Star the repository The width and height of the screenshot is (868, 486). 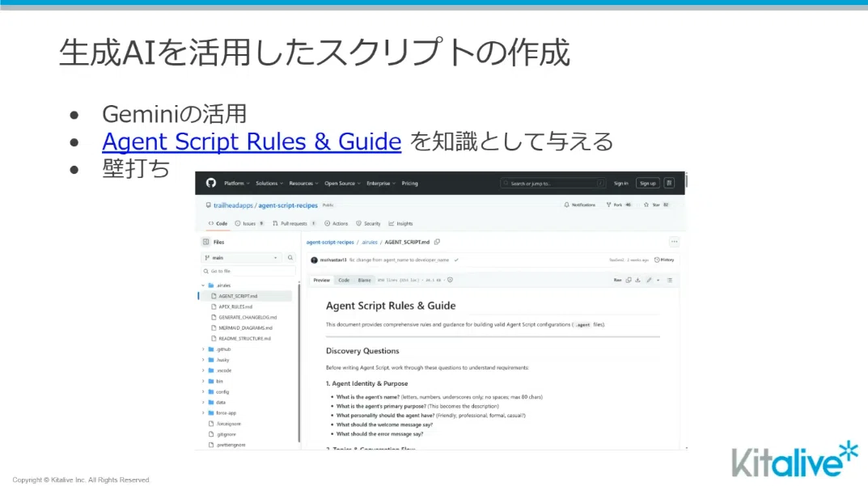pos(657,205)
